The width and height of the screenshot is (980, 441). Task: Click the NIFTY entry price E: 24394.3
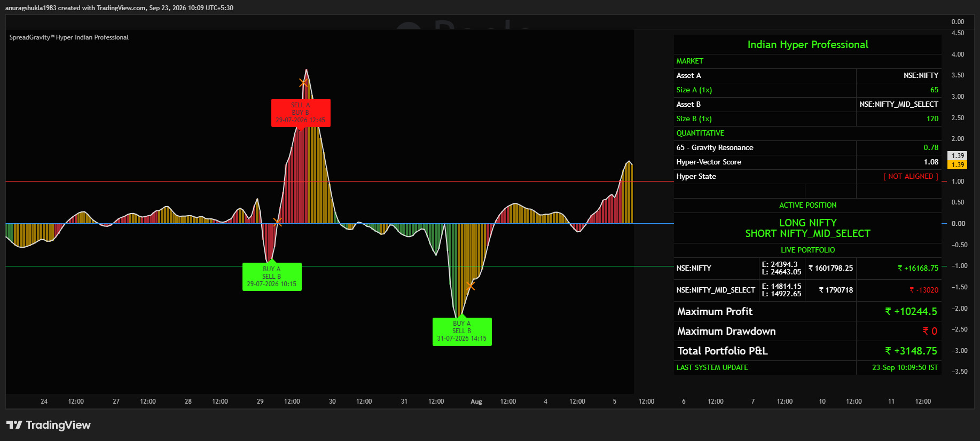[779, 265]
